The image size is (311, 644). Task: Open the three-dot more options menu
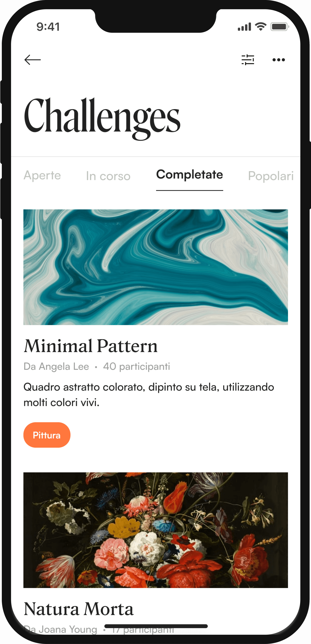pyautogui.click(x=278, y=60)
